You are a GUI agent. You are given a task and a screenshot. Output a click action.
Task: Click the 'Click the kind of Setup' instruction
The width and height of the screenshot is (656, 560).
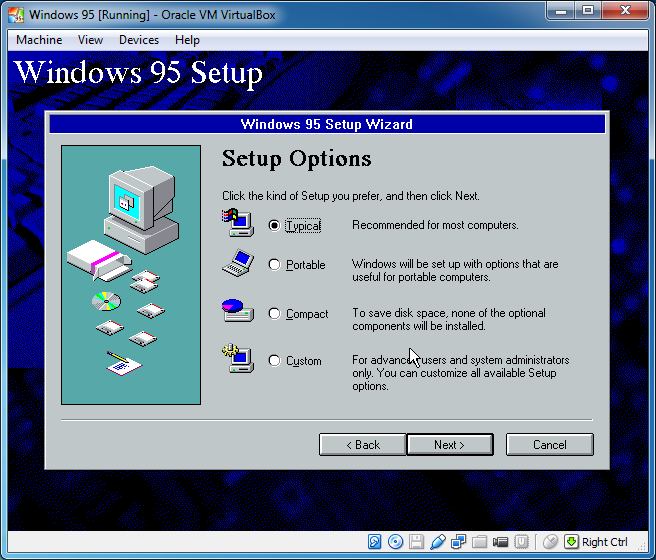[x=351, y=196]
